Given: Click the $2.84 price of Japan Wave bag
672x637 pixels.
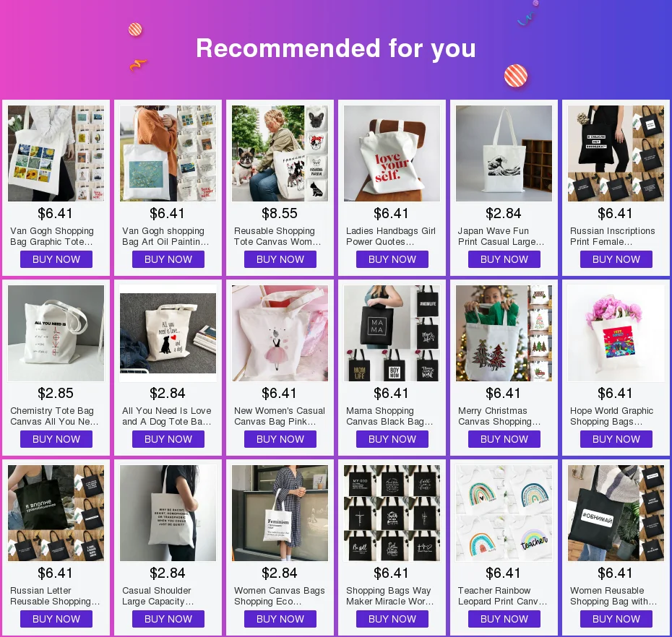Looking at the screenshot, I should [x=504, y=213].
